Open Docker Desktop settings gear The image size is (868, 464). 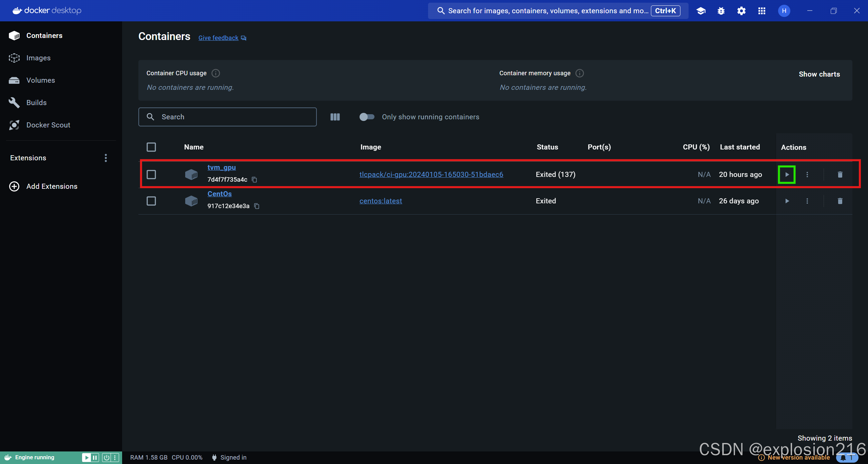[741, 11]
